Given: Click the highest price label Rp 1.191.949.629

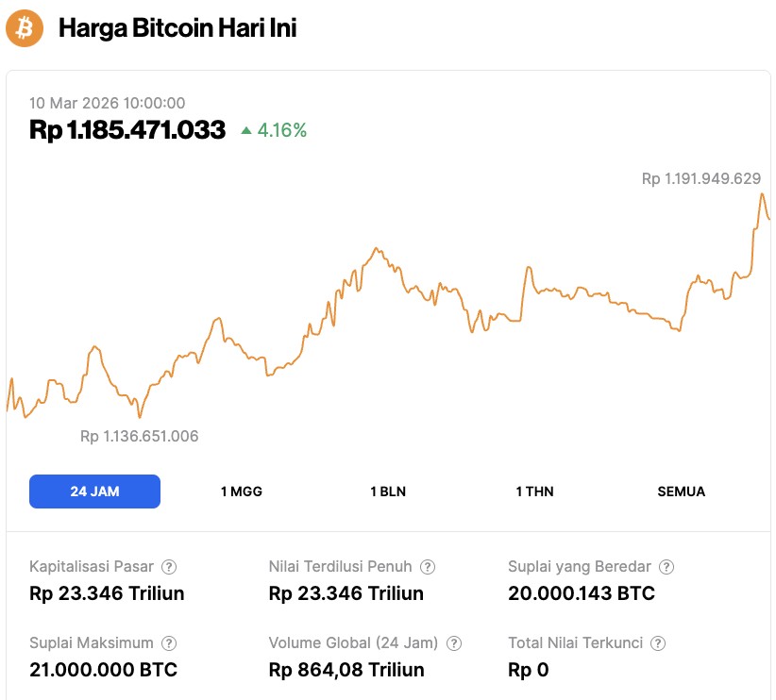Looking at the screenshot, I should pos(702,178).
